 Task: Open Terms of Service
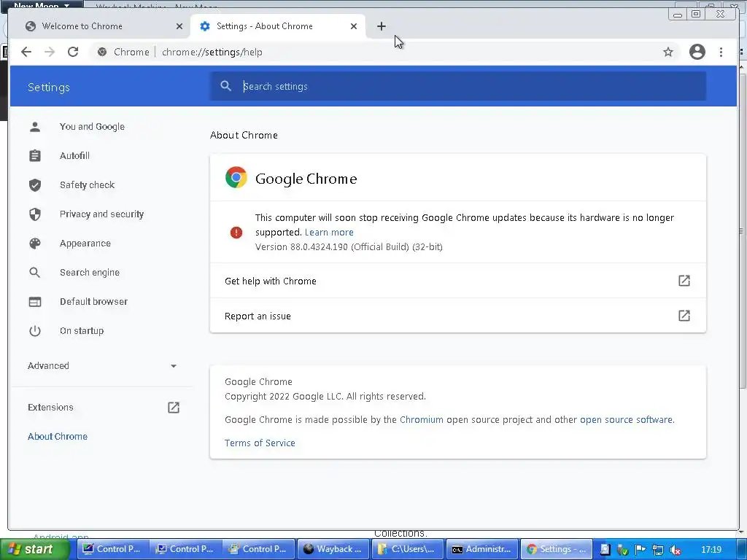click(260, 443)
